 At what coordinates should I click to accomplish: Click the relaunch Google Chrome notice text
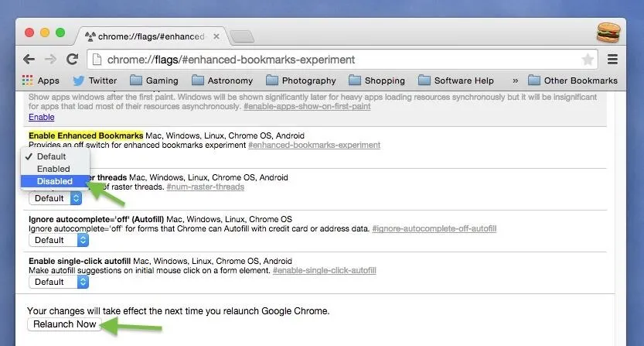179,310
